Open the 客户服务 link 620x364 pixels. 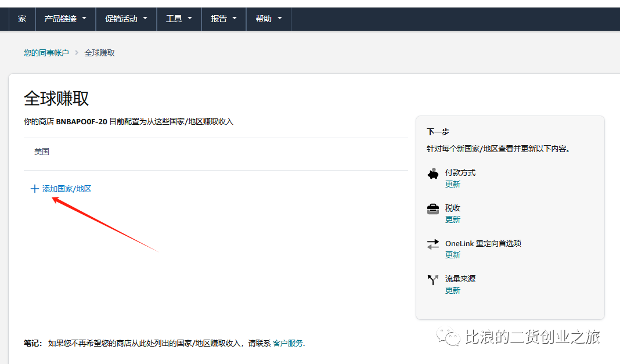pyautogui.click(x=288, y=343)
